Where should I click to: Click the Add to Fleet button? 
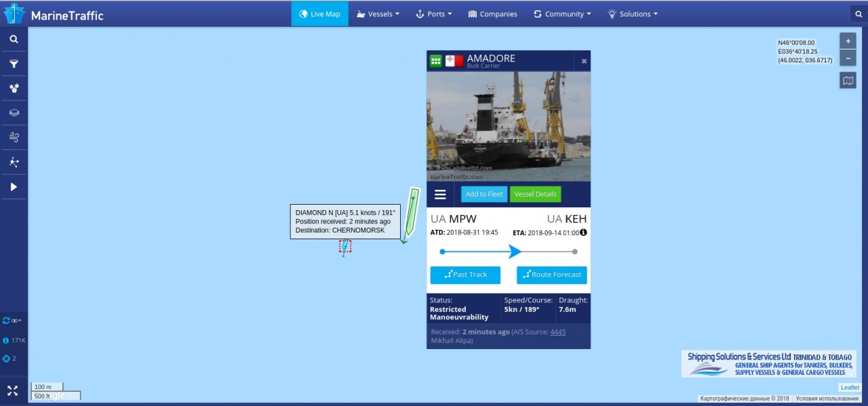(484, 194)
